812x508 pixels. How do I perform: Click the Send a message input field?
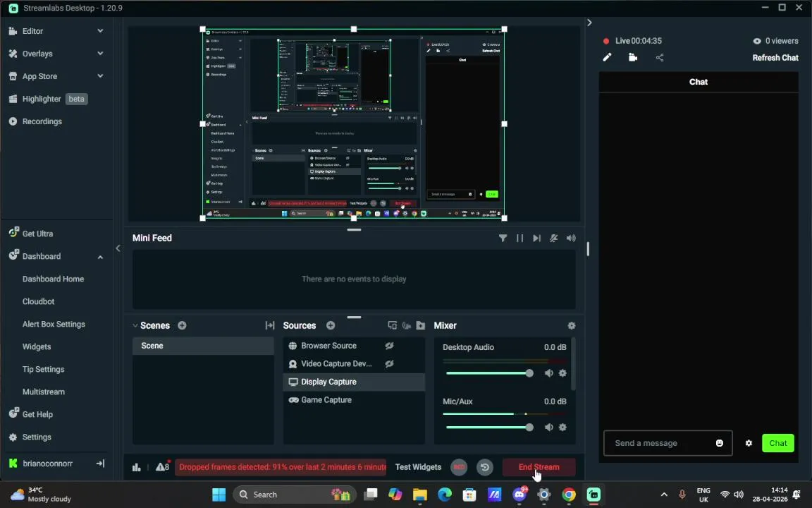pos(668,443)
